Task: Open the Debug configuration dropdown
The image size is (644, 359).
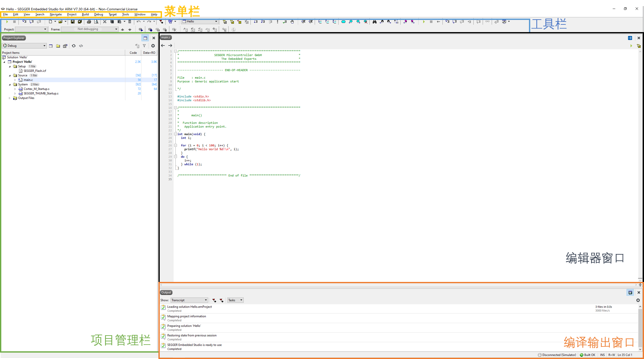Action: [24, 46]
